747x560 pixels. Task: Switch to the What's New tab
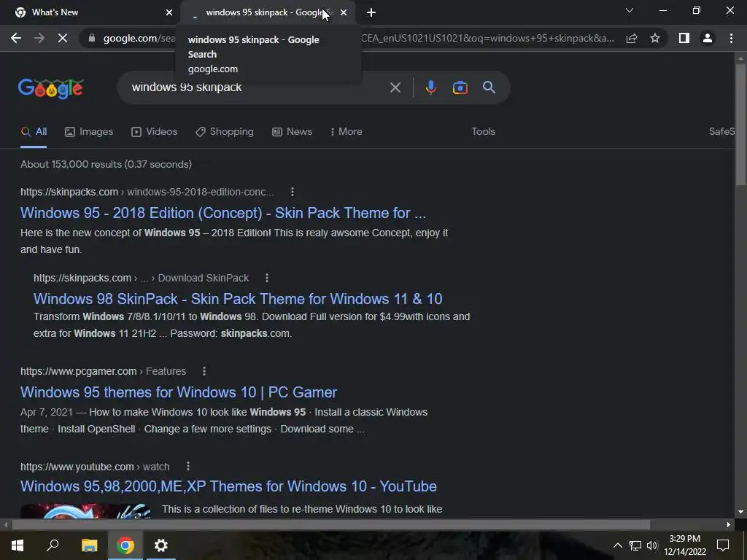click(90, 12)
